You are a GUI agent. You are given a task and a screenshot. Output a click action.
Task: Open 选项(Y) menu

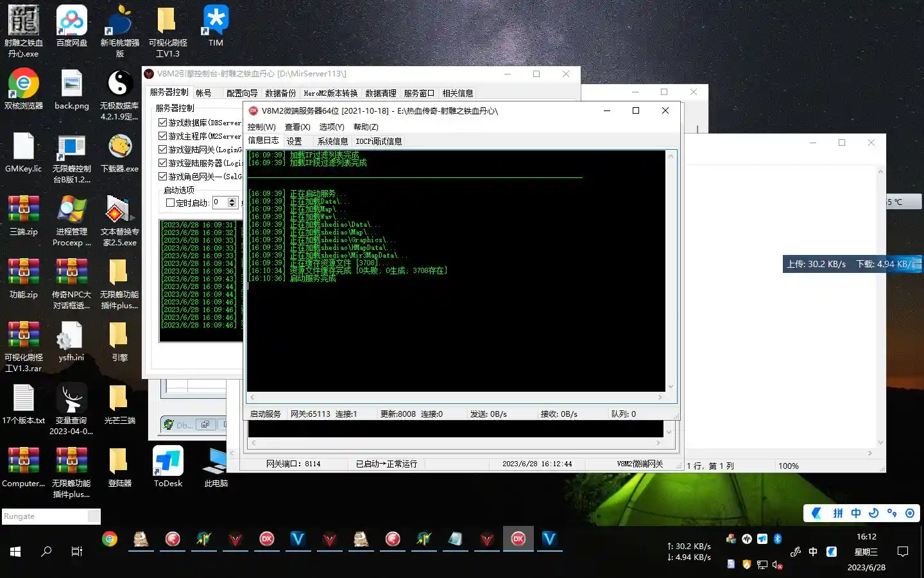tap(332, 127)
